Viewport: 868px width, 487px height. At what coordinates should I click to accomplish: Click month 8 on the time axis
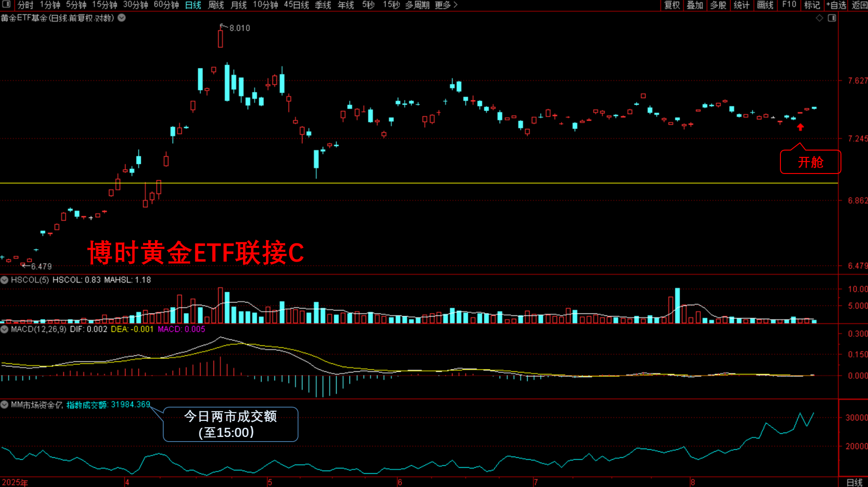click(692, 482)
